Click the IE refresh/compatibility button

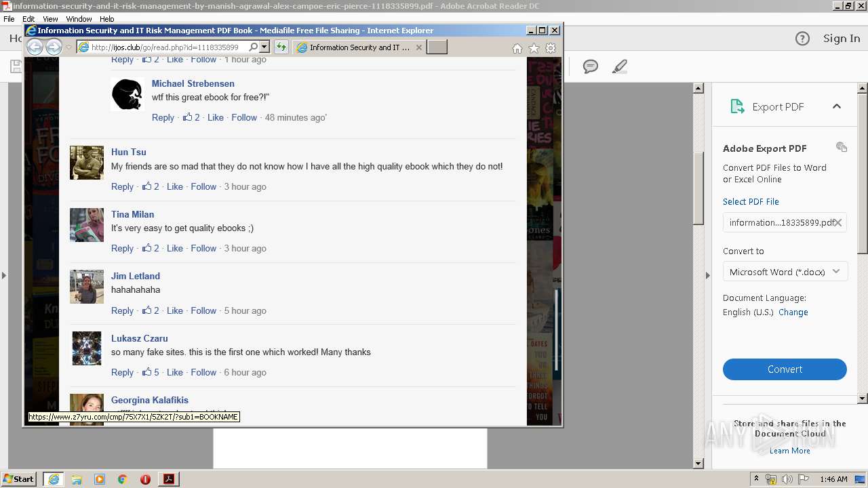281,47
